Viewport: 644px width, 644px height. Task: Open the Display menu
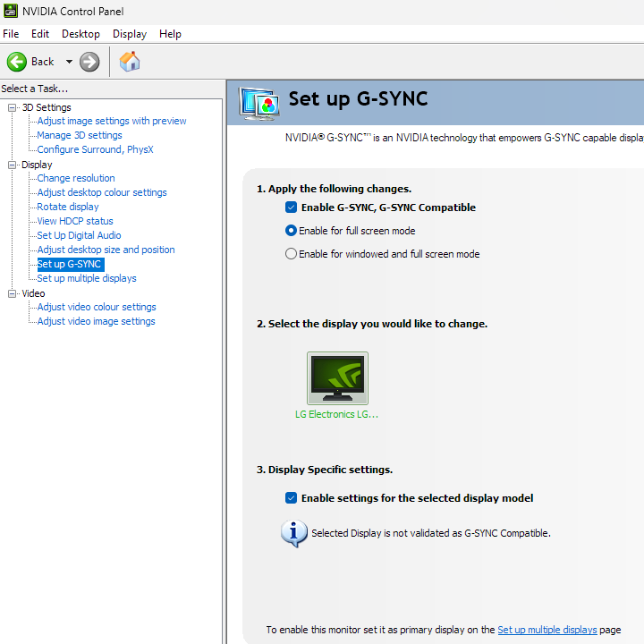click(130, 34)
